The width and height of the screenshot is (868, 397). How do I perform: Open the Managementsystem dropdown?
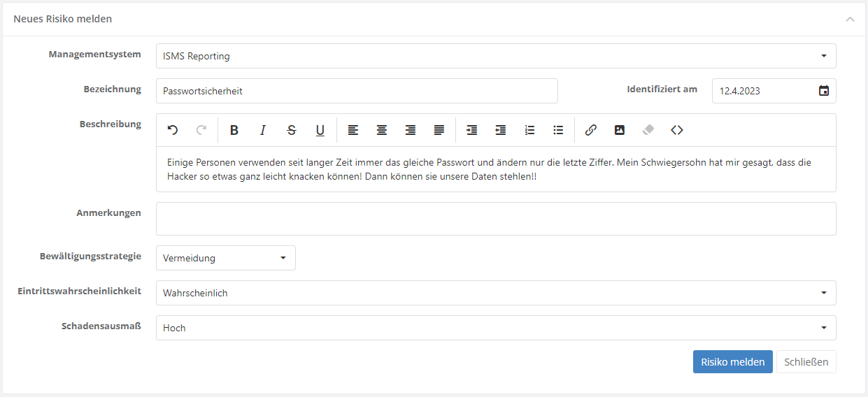(495, 56)
